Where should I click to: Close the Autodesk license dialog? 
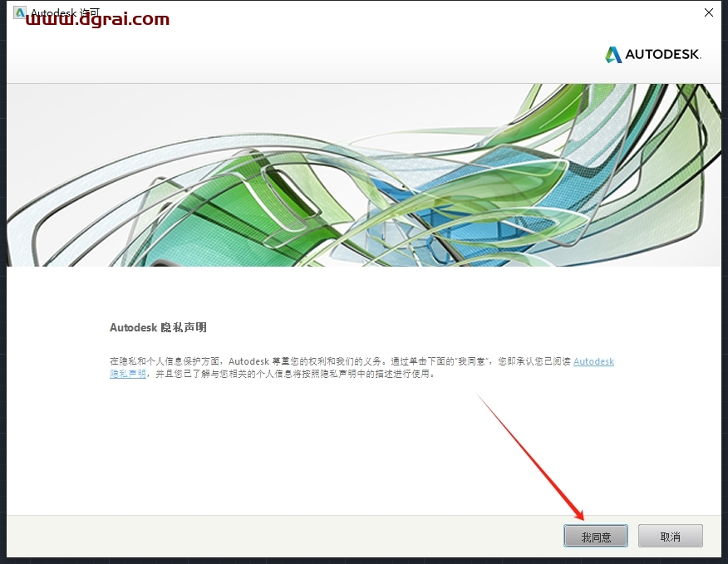709,12
